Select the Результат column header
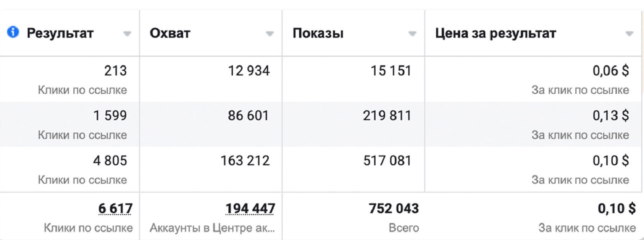Viewport: 644px width, 240px height. [x=60, y=33]
